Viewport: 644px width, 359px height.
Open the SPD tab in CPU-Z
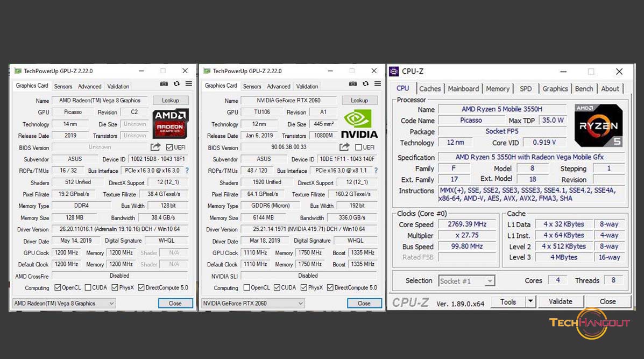(x=526, y=89)
